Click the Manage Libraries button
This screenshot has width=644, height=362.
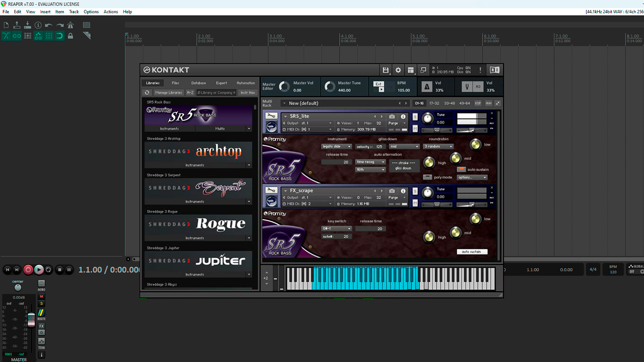click(x=168, y=93)
